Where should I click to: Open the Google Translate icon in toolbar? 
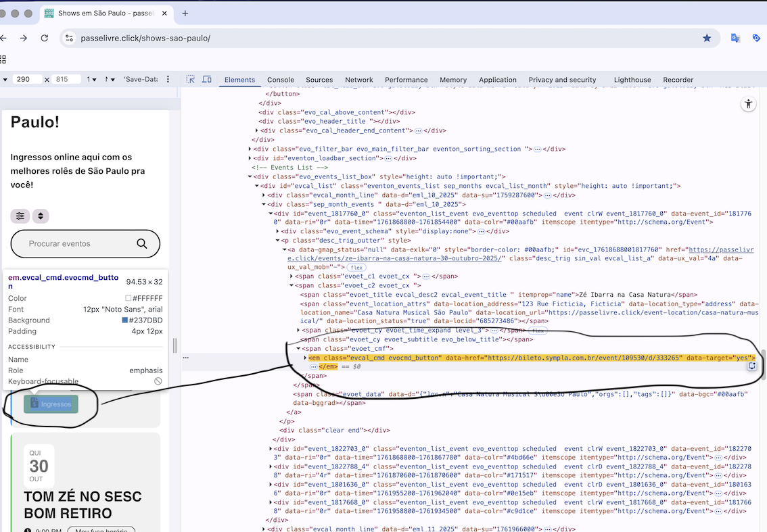(x=735, y=38)
